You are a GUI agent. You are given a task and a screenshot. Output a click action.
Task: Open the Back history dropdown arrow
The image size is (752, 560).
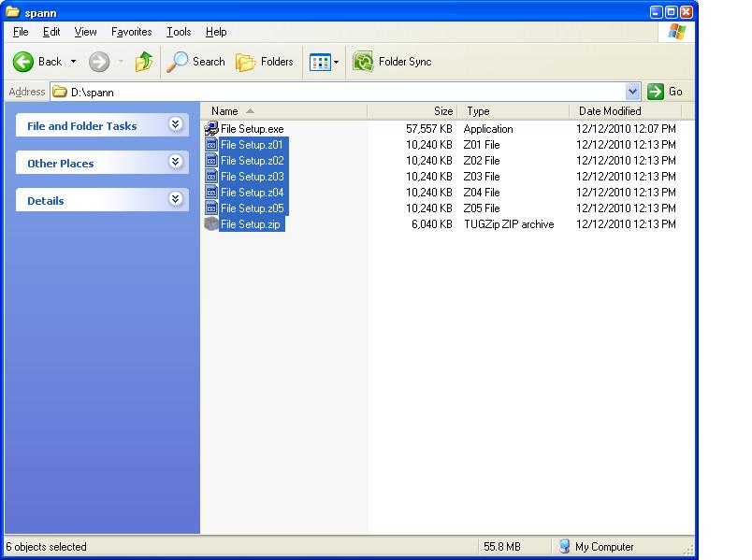(x=73, y=62)
